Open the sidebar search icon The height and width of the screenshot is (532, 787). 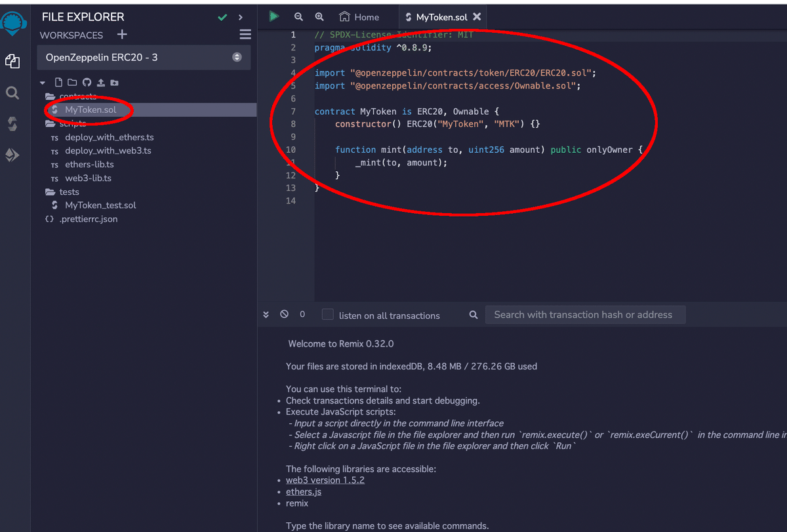12,92
